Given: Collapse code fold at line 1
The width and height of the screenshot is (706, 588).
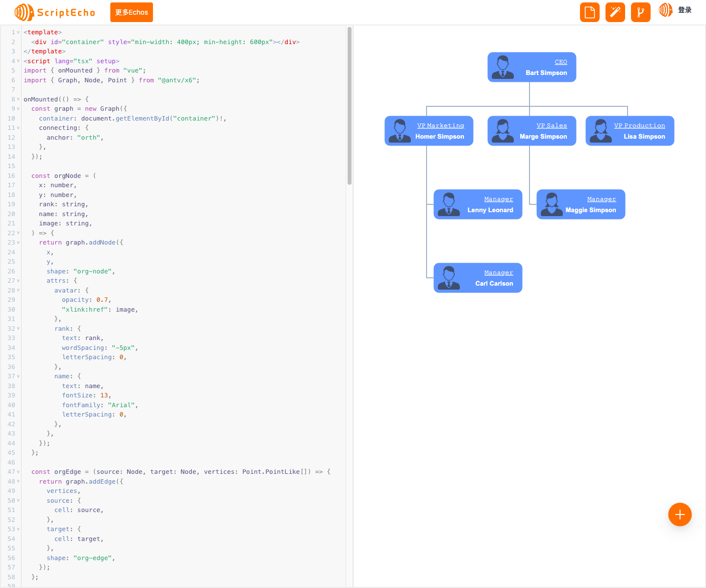Looking at the screenshot, I should [19, 32].
